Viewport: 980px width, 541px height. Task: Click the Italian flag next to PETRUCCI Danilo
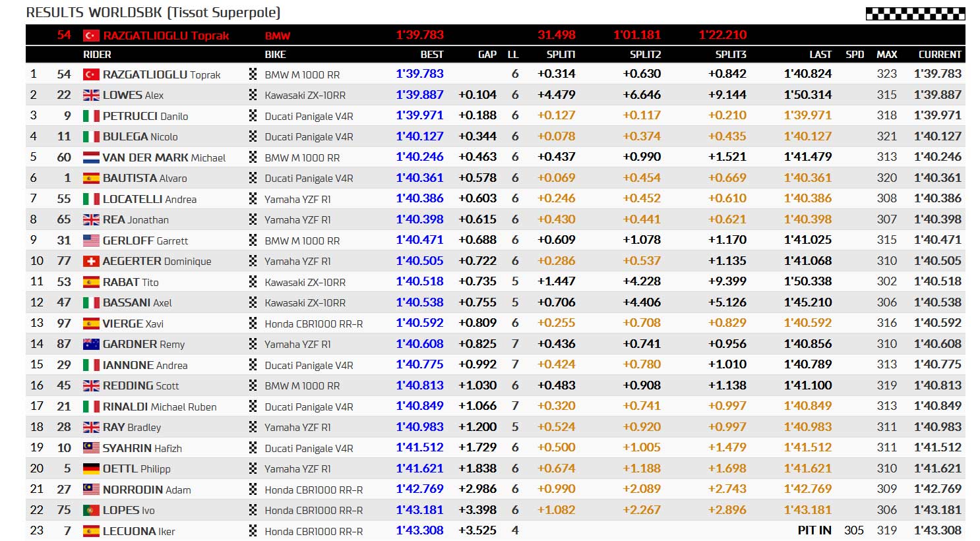point(91,116)
